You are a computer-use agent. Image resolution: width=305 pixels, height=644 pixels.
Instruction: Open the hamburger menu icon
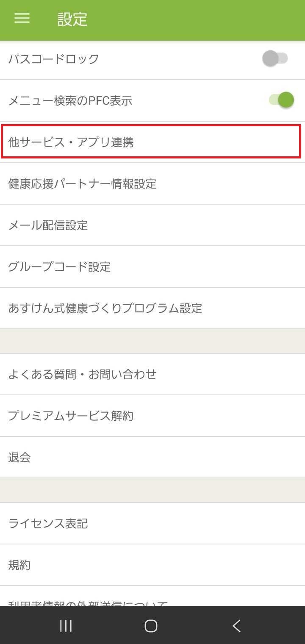[x=22, y=18]
